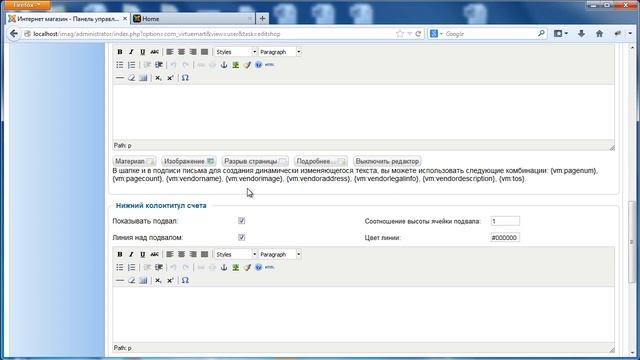Toggle Underline in the upper editor toolbar
640x360 pixels.
142,52
